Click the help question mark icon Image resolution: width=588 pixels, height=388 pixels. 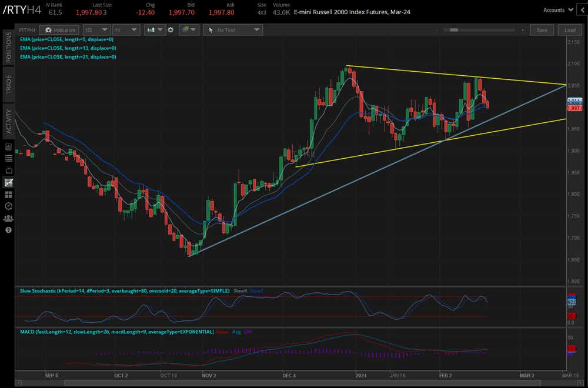coord(8,229)
